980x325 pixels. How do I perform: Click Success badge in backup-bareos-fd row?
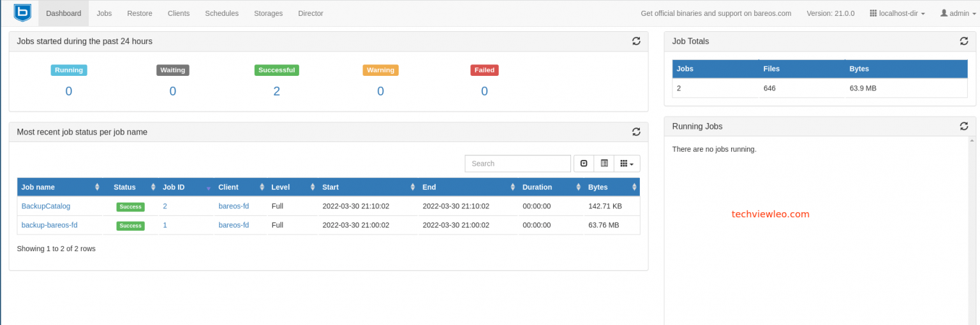coord(130,226)
